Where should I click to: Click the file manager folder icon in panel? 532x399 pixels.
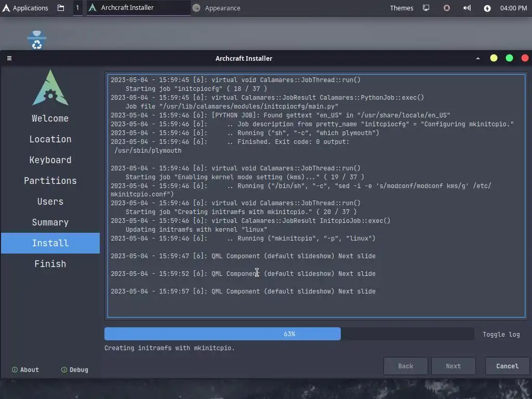61,8
